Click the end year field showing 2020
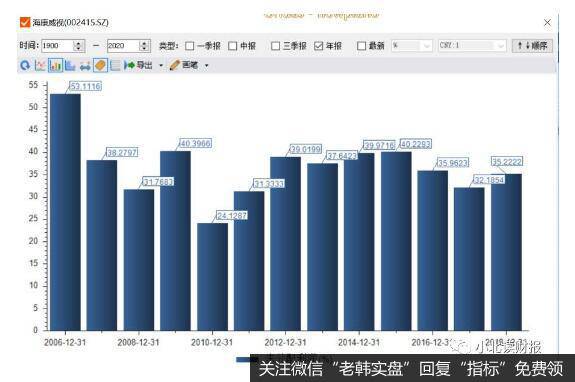 pos(123,46)
